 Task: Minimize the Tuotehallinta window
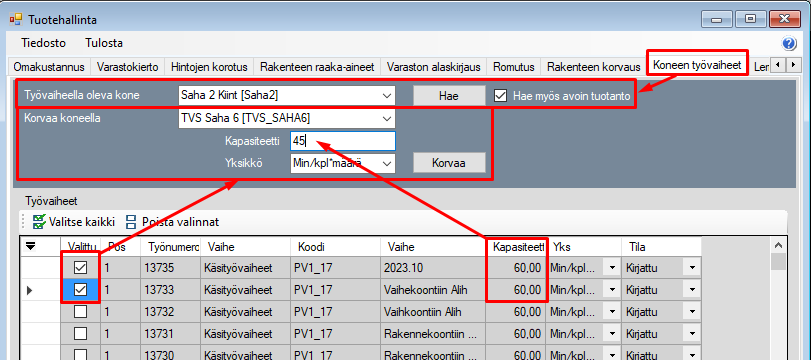click(716, 20)
